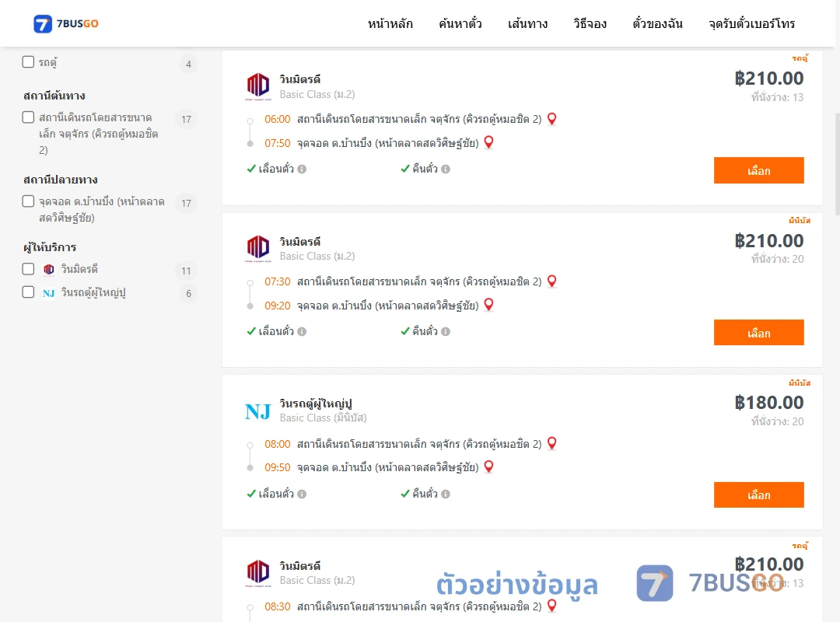Image resolution: width=840 pixels, height=622 pixels.
Task: Check the วินมิตรดี operator checkbox
Action: click(x=29, y=268)
